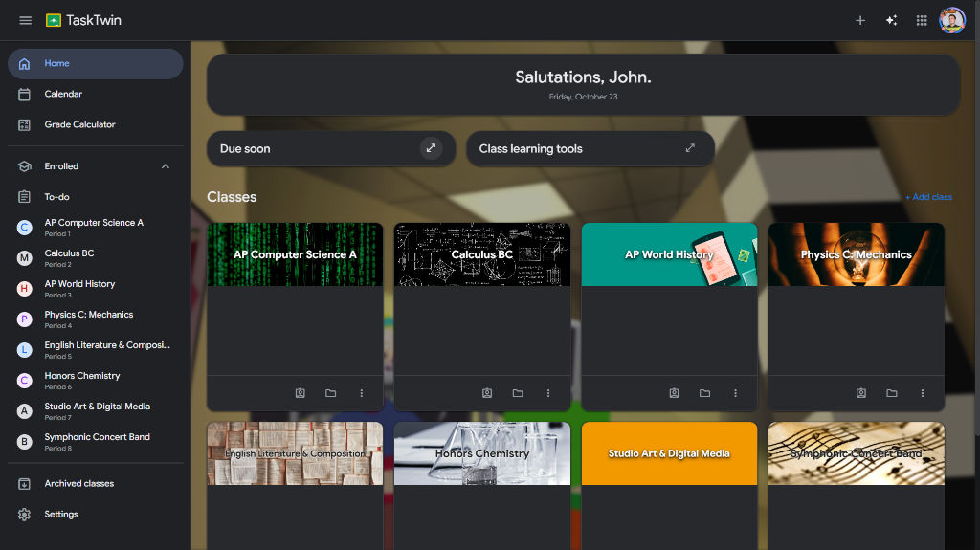This screenshot has height=550, width=980.
Task: Click the plus icon to join class
Action: tap(860, 21)
